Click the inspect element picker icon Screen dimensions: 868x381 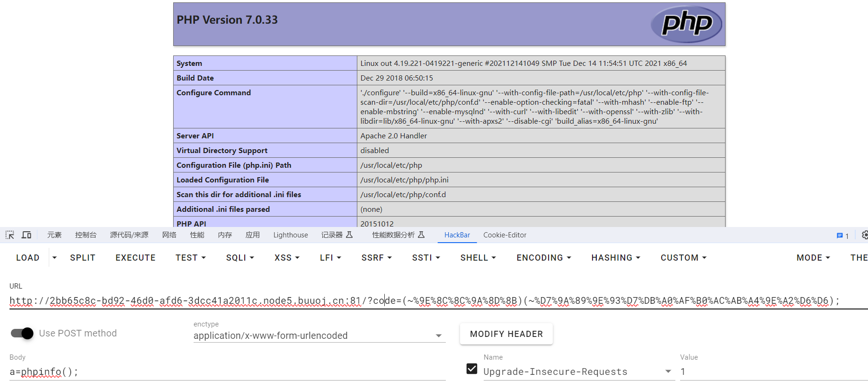(10, 235)
